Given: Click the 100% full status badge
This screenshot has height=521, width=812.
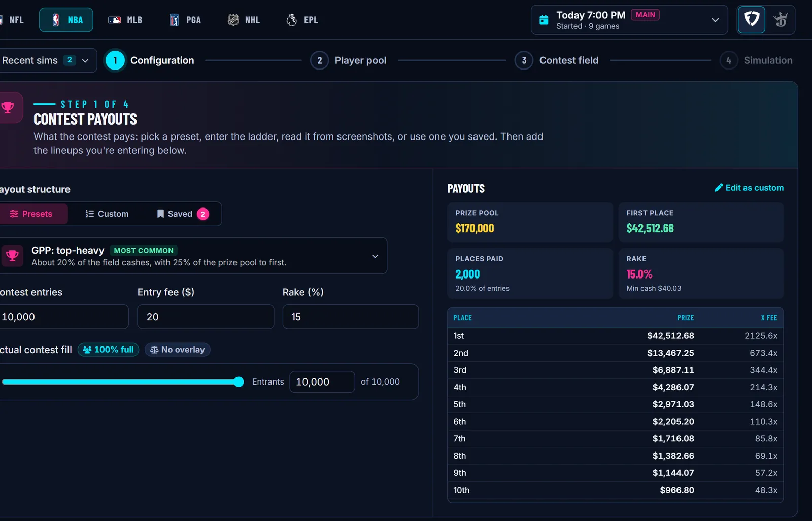Looking at the screenshot, I should (x=108, y=350).
